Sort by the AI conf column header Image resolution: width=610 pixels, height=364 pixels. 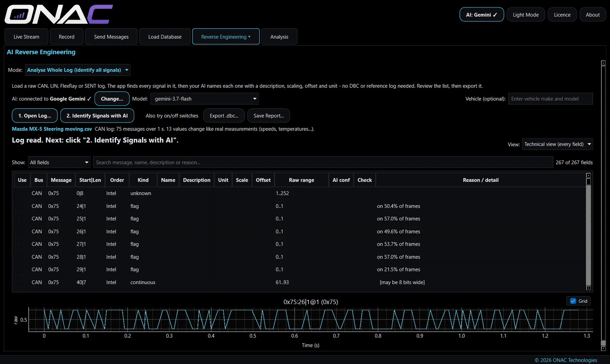pos(341,180)
